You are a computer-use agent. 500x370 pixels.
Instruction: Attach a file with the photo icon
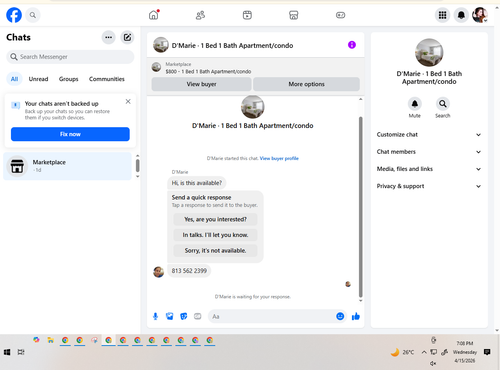[x=170, y=316]
